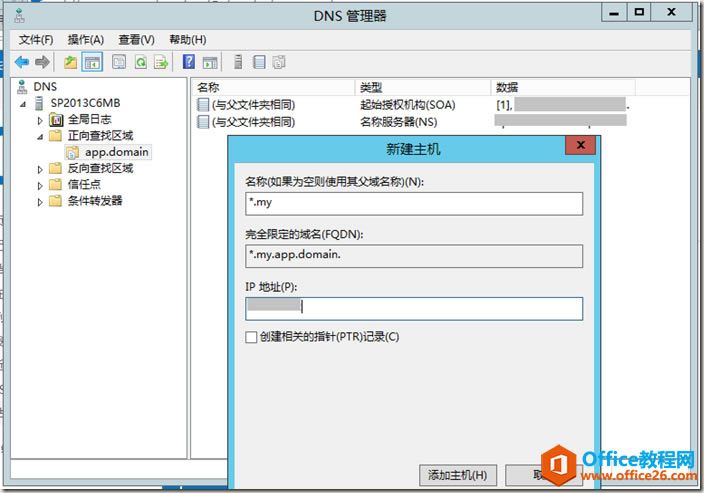Viewport: 704px width, 493px height.
Task: Open the 操作(A) menu
Action: pos(86,40)
